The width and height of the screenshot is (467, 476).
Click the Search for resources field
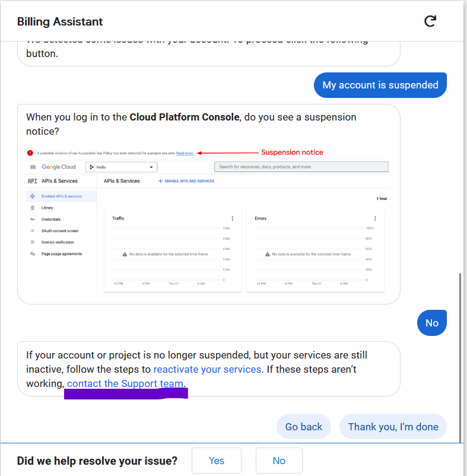[301, 167]
